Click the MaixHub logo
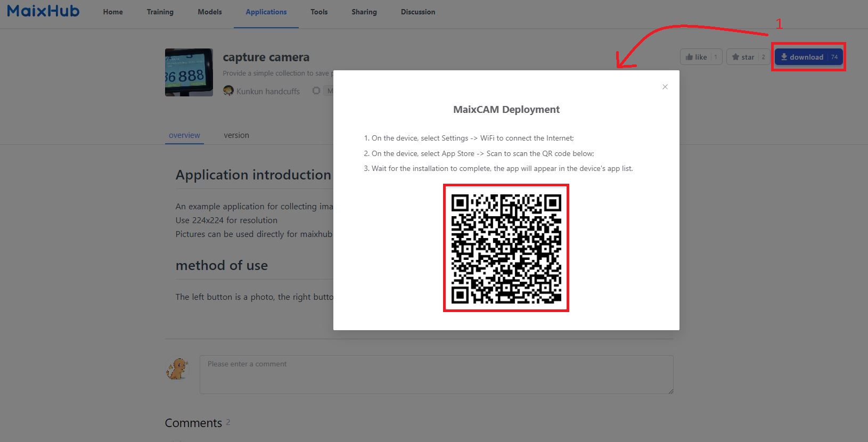This screenshot has width=868, height=442. click(x=43, y=11)
